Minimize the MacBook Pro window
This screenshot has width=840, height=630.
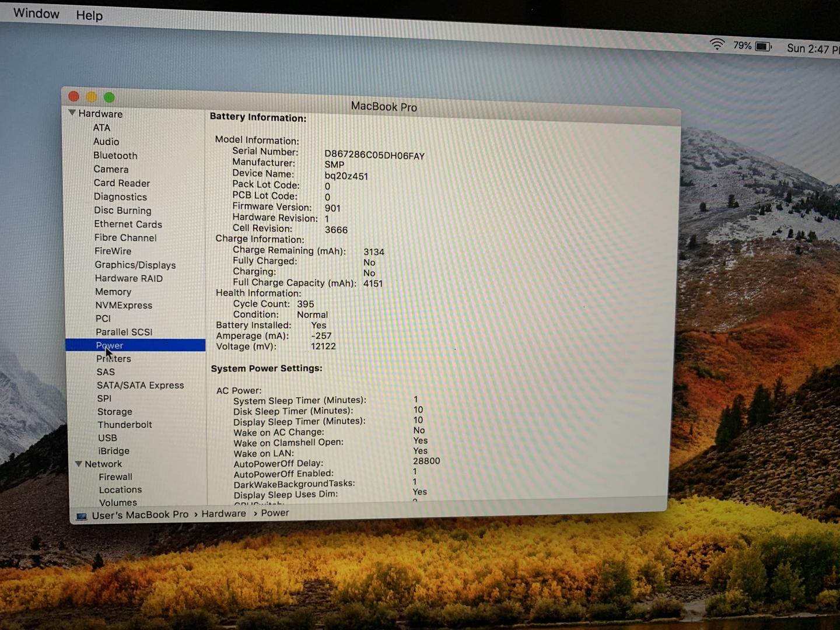[92, 97]
